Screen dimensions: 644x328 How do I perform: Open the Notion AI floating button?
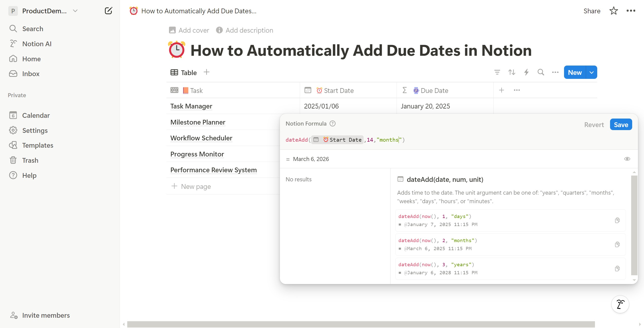click(620, 304)
